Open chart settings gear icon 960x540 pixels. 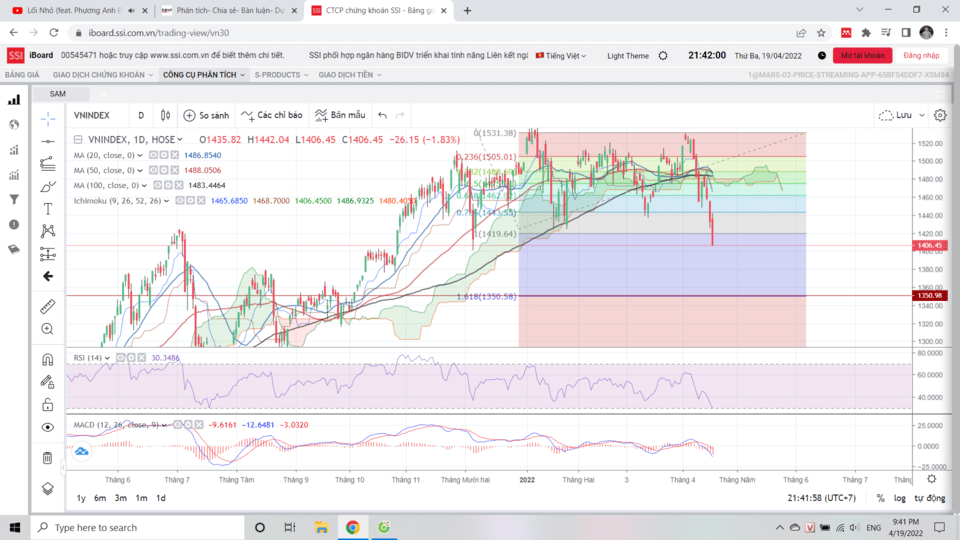click(940, 115)
